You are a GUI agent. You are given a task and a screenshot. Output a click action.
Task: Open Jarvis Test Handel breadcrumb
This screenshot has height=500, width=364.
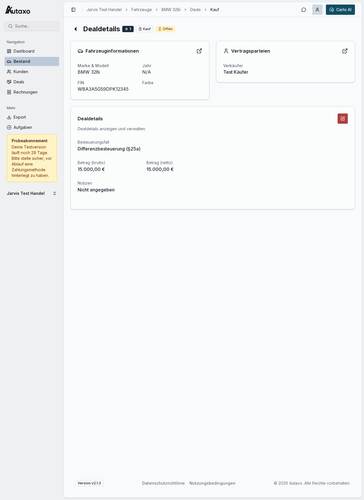click(x=104, y=10)
